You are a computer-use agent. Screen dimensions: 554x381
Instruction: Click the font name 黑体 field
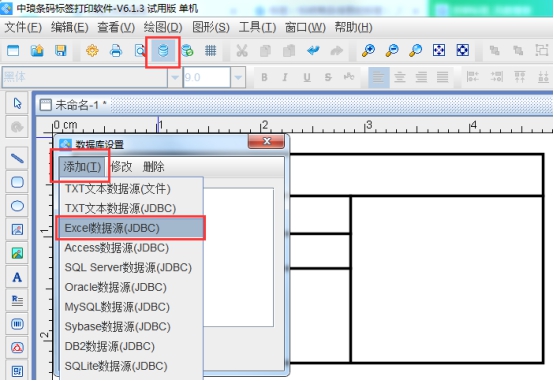coord(85,77)
